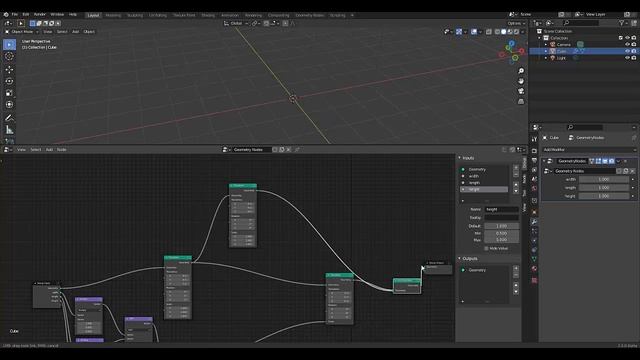The width and height of the screenshot is (640, 360).
Task: Open the Modifier properties wrench tab
Action: click(x=534, y=222)
